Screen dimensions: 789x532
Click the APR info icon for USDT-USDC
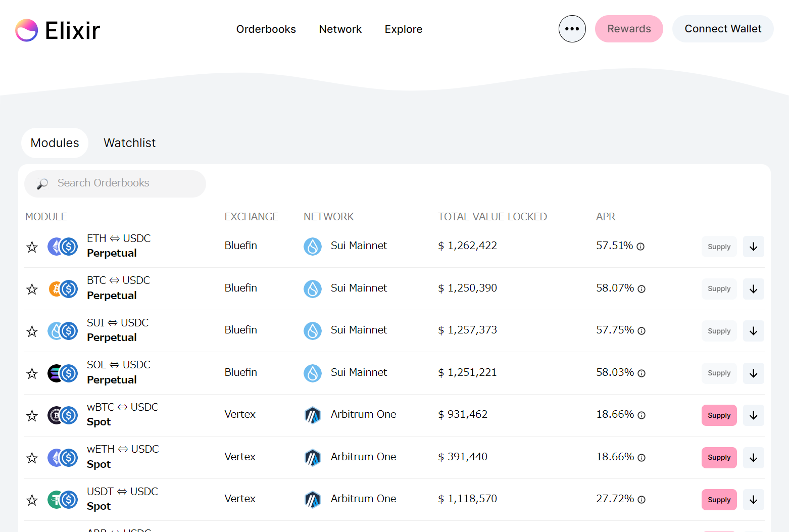(642, 500)
